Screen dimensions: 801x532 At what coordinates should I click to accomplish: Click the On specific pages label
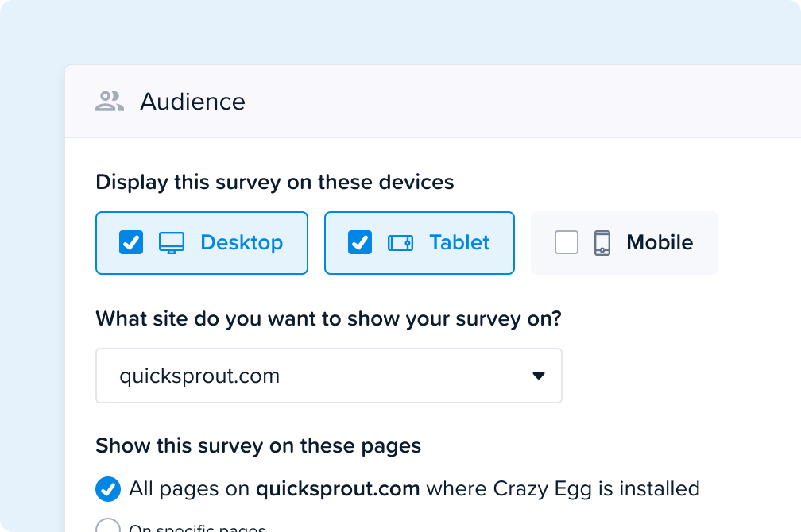[197, 527]
